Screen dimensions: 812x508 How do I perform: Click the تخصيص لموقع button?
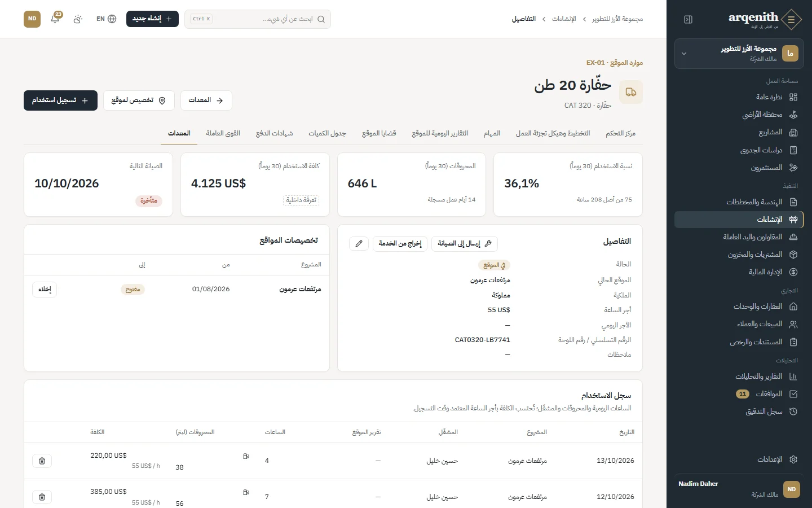139,100
